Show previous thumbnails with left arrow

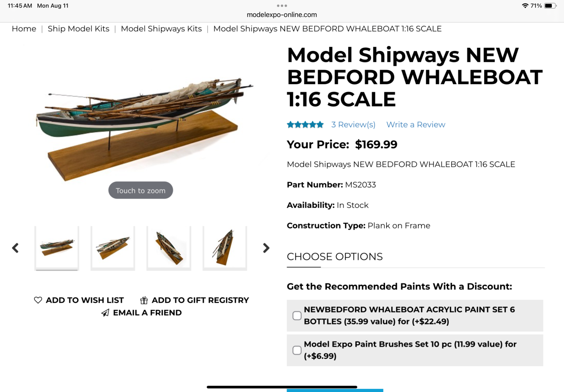click(x=15, y=248)
